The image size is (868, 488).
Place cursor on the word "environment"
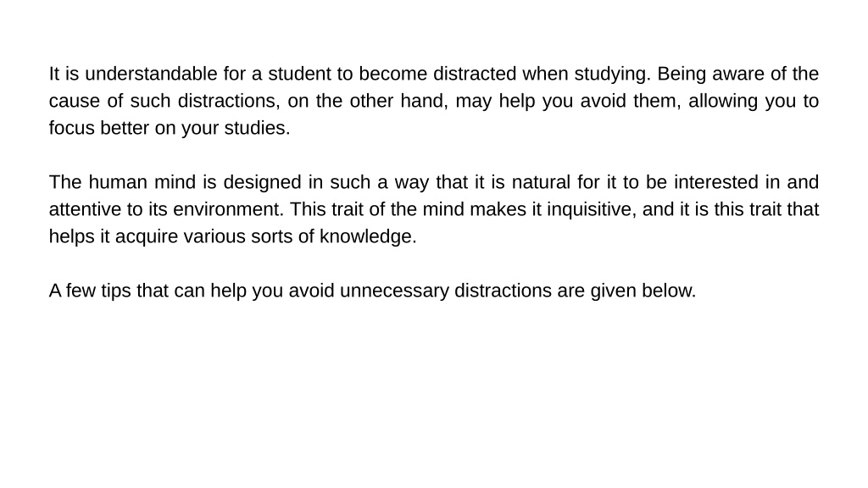[228, 209]
